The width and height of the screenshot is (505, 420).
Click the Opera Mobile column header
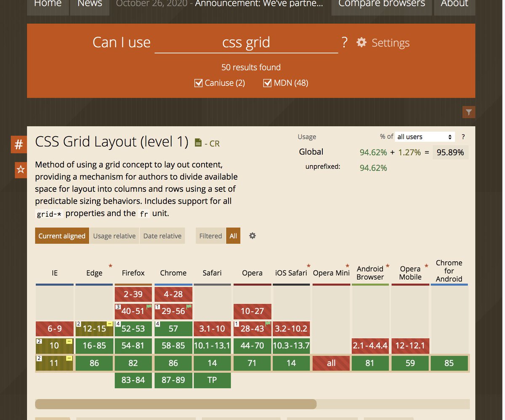[410, 273]
